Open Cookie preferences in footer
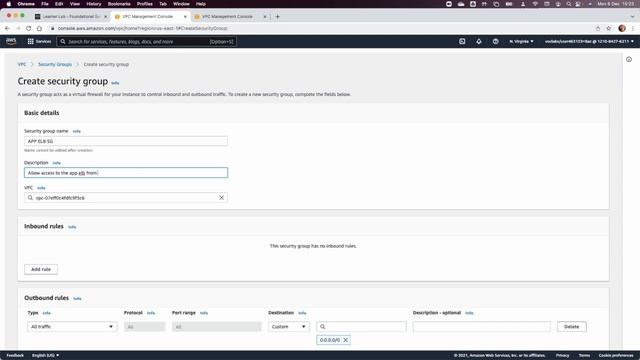 (616, 355)
